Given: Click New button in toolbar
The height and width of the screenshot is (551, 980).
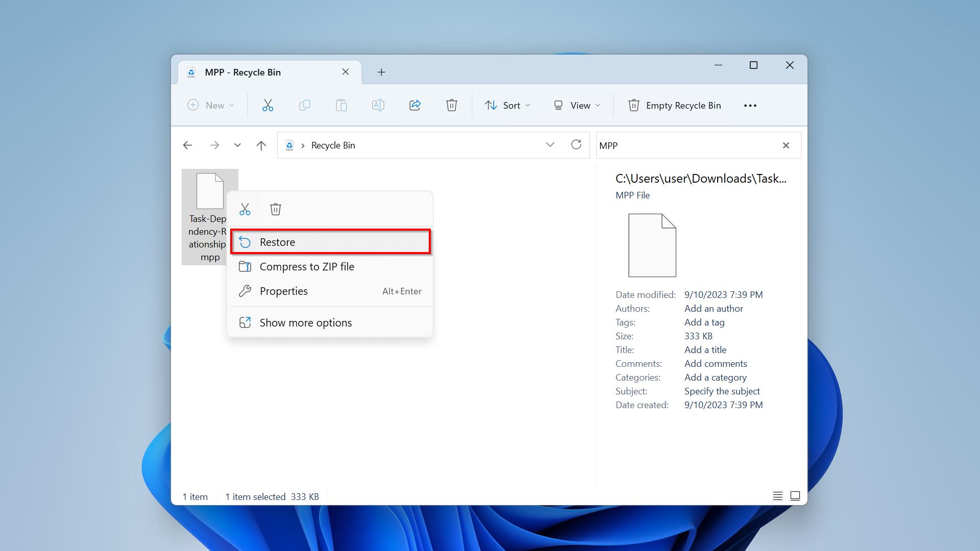Looking at the screenshot, I should click(211, 105).
